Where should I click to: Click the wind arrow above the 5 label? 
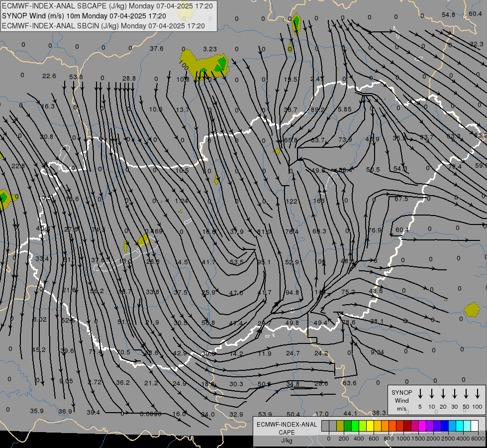pyautogui.click(x=420, y=394)
